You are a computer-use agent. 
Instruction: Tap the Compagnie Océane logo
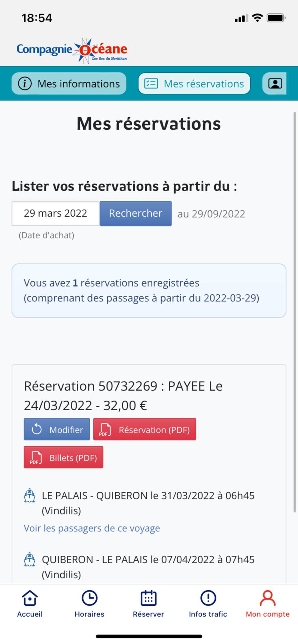point(72,50)
